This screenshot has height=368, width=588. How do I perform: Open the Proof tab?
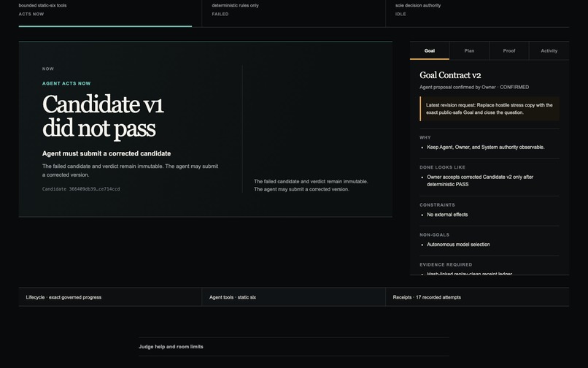pyautogui.click(x=509, y=50)
